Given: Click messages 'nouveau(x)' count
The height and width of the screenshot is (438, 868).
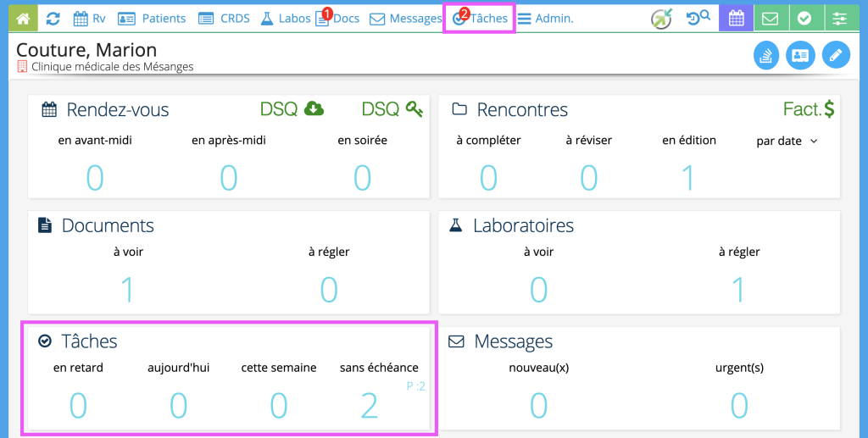Looking at the screenshot, I should pos(538,405).
